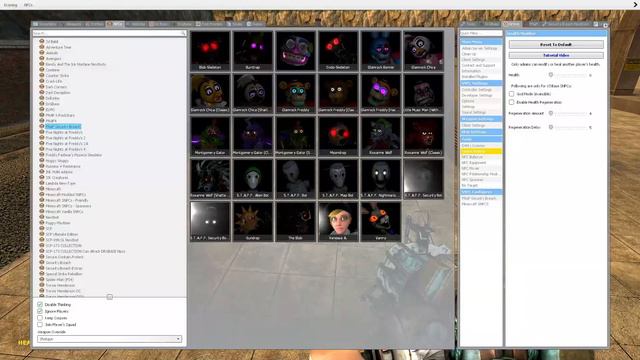Open the Animals NPC category
The height and width of the screenshot is (360, 640).
(x=52, y=53)
